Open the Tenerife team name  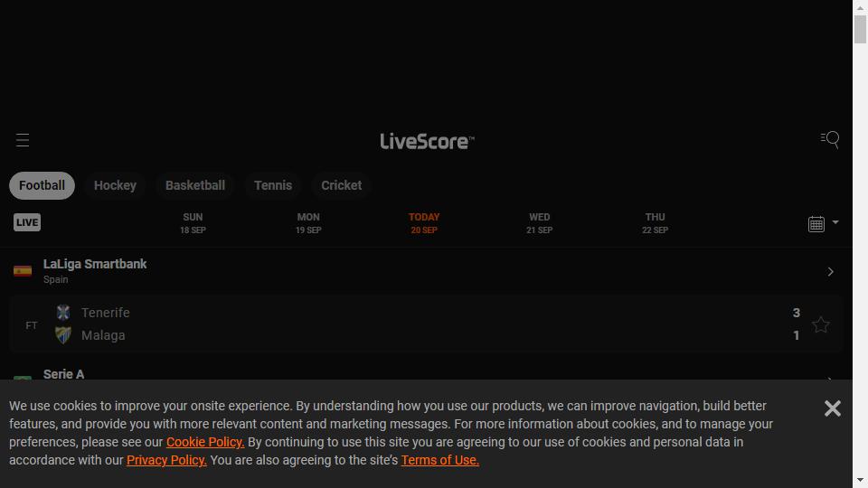point(105,313)
